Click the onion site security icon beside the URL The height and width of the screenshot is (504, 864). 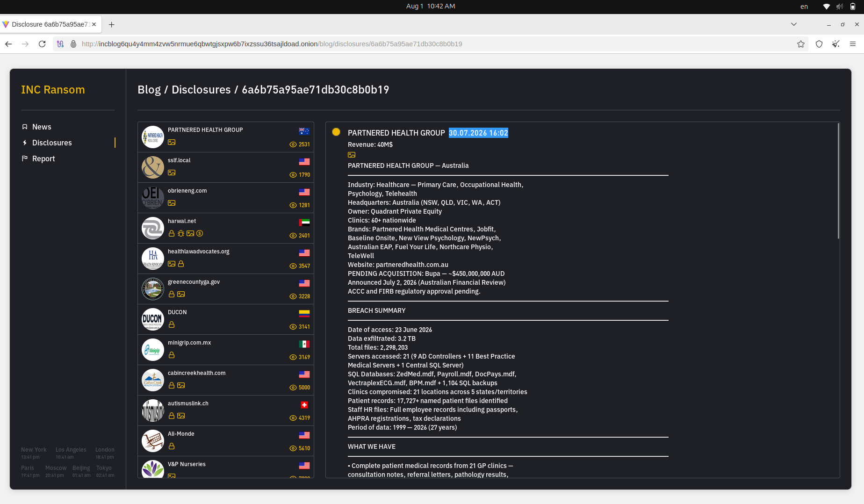(x=73, y=44)
